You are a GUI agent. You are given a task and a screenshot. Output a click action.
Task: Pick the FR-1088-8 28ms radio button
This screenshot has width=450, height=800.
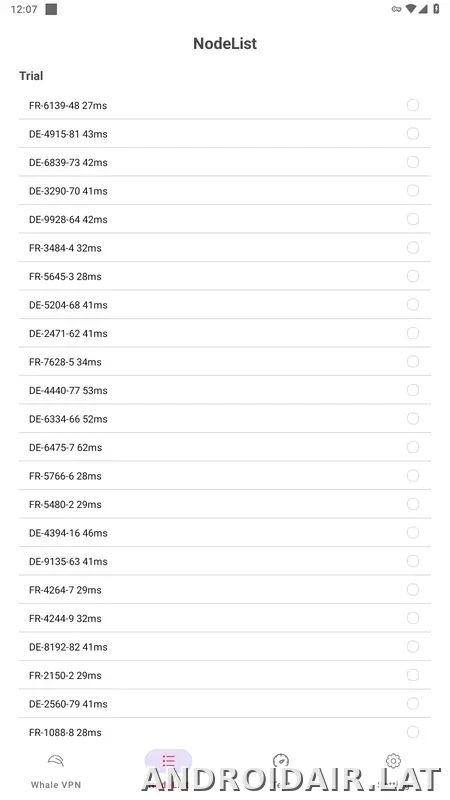tap(413, 733)
